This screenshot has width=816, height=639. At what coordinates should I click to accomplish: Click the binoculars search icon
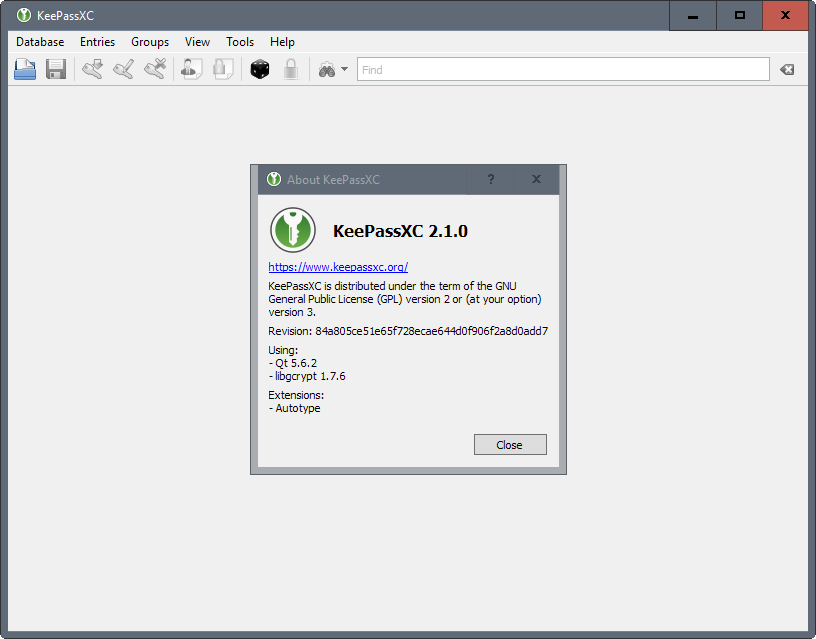pyautogui.click(x=327, y=70)
